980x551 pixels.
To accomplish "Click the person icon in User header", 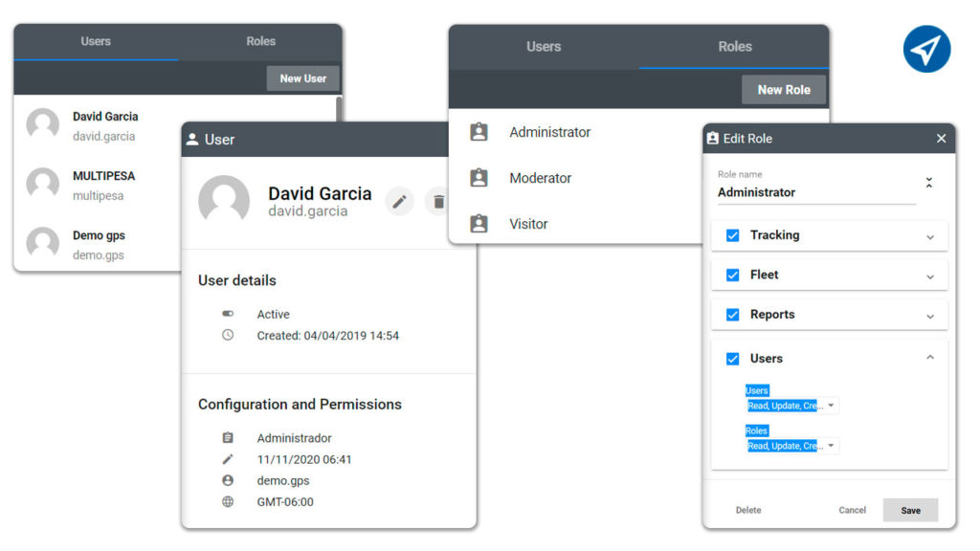I will pos(192,140).
